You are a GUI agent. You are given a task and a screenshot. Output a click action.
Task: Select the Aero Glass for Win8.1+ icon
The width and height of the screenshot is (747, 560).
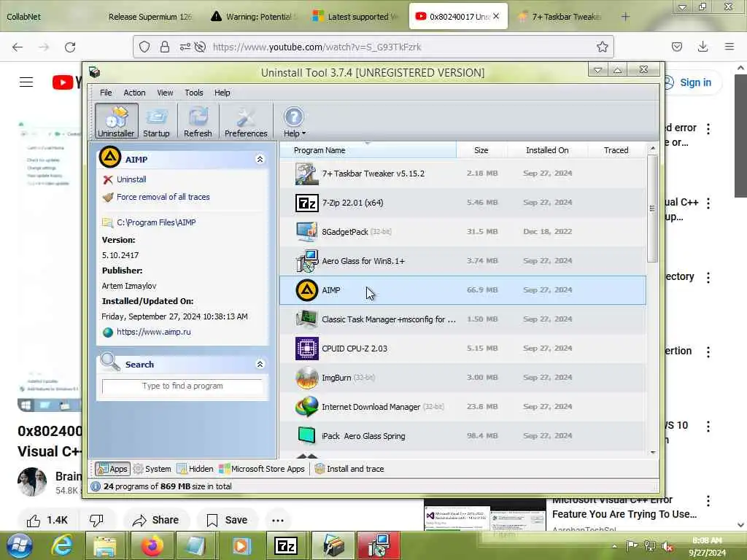[x=306, y=261]
